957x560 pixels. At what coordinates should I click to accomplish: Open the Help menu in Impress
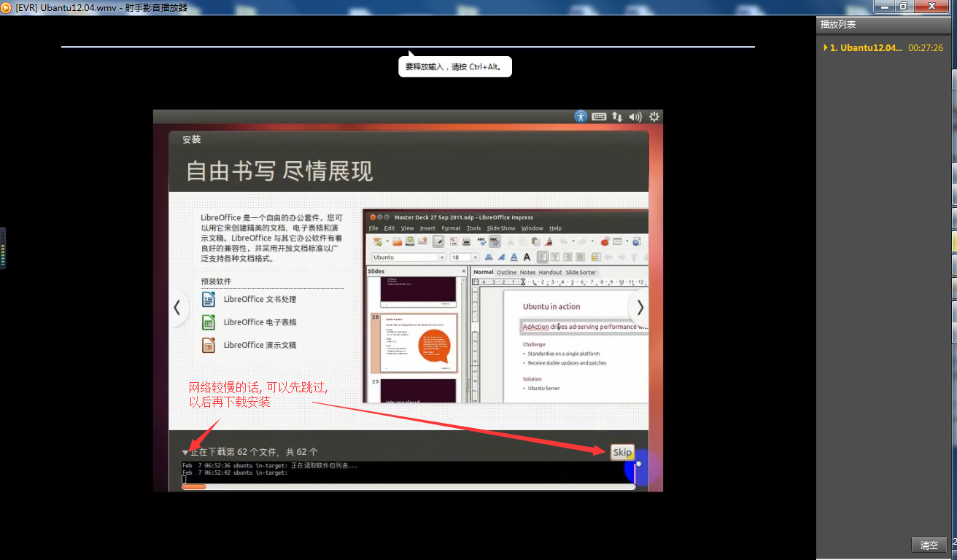coord(556,228)
